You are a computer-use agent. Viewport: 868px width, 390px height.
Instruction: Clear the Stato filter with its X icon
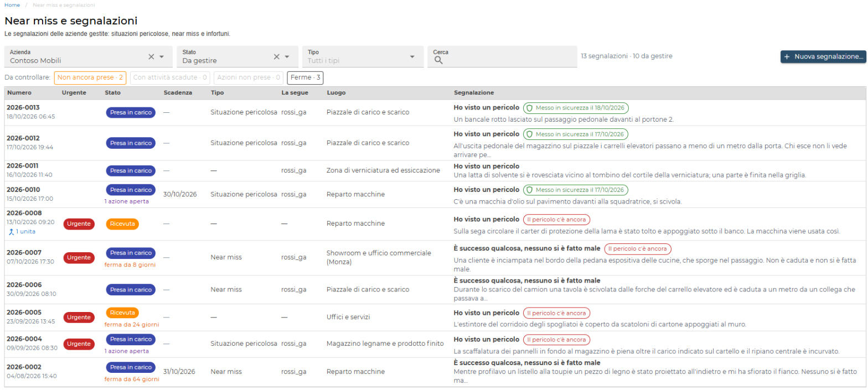[x=277, y=56]
